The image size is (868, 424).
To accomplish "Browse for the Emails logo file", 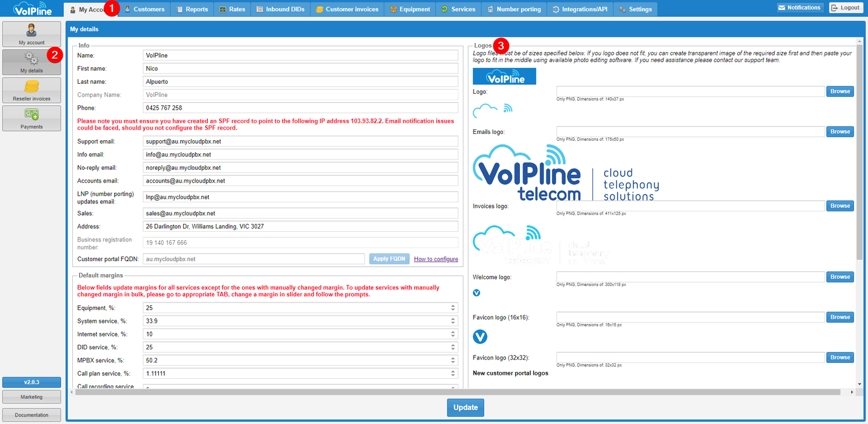I will [840, 132].
